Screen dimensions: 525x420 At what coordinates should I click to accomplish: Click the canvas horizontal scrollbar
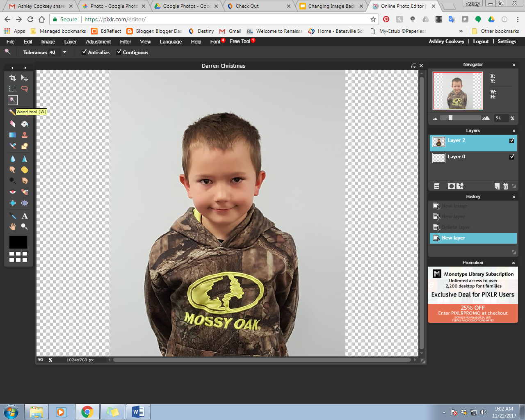pos(262,360)
